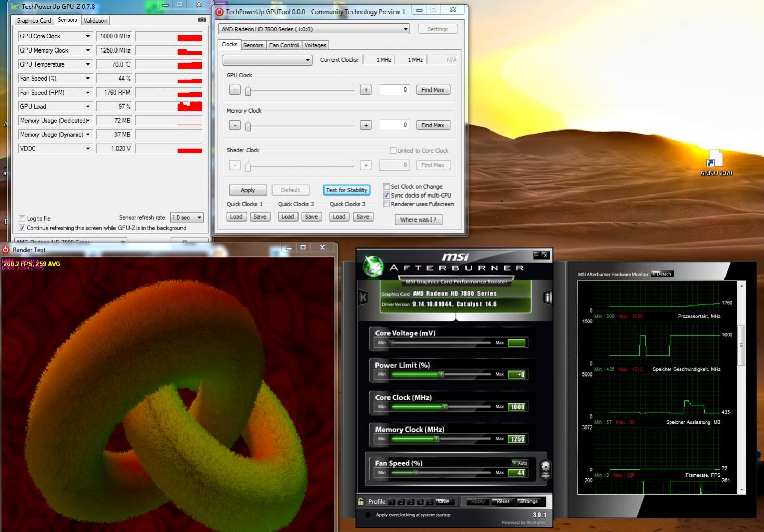Open Afterburner Settings
Image resolution: width=764 pixels, height=532 pixels.
[x=528, y=502]
